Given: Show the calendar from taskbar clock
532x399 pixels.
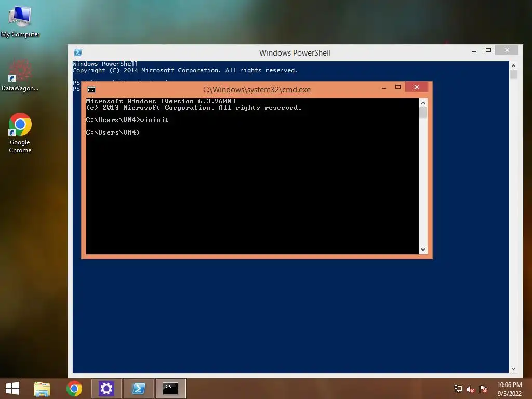Looking at the screenshot, I should [509, 389].
